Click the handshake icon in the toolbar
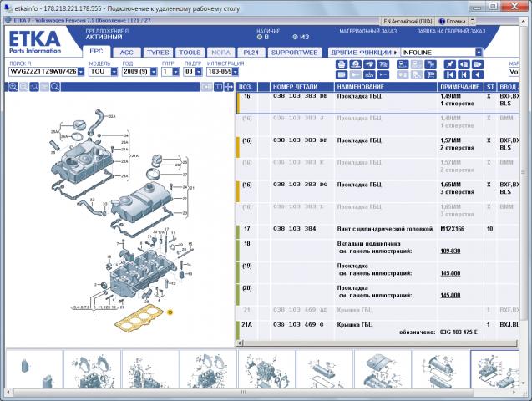The image size is (532, 401). coord(369,64)
